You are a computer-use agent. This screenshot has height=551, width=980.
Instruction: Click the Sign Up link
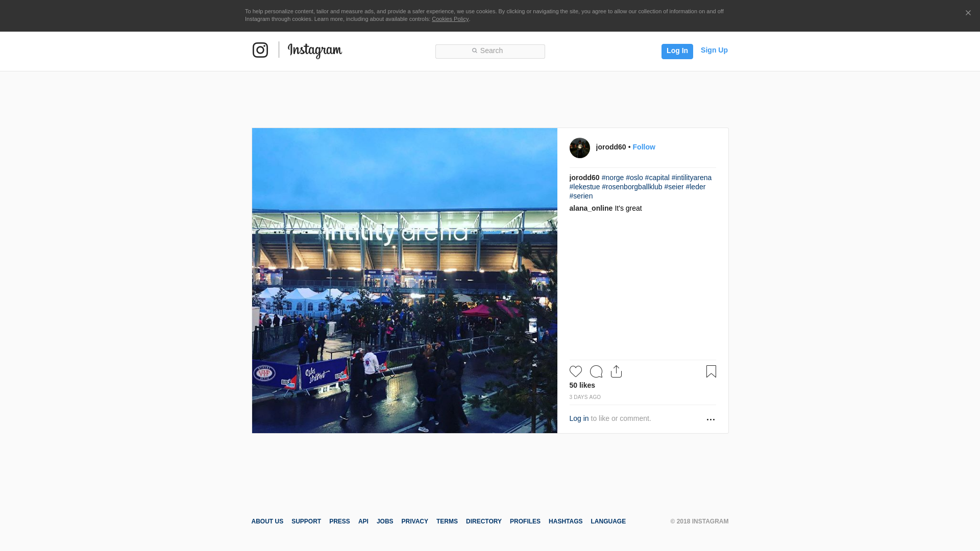(714, 50)
